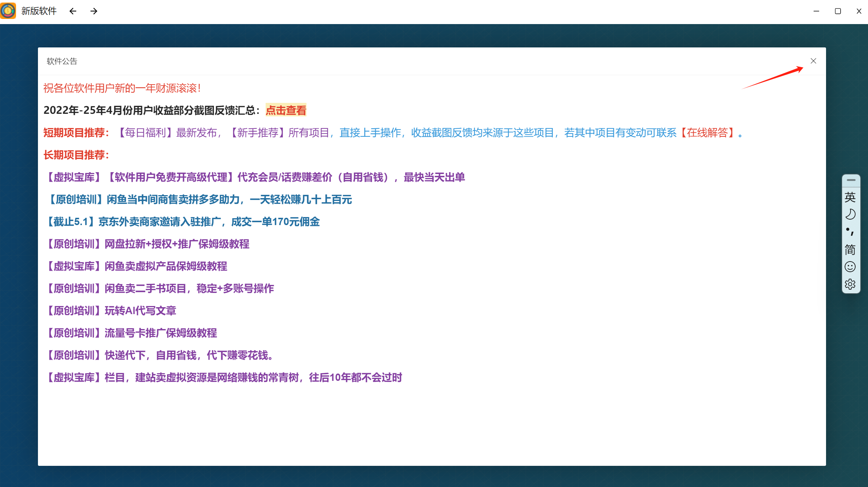Click the 【每日福利】 project link

[x=146, y=133]
